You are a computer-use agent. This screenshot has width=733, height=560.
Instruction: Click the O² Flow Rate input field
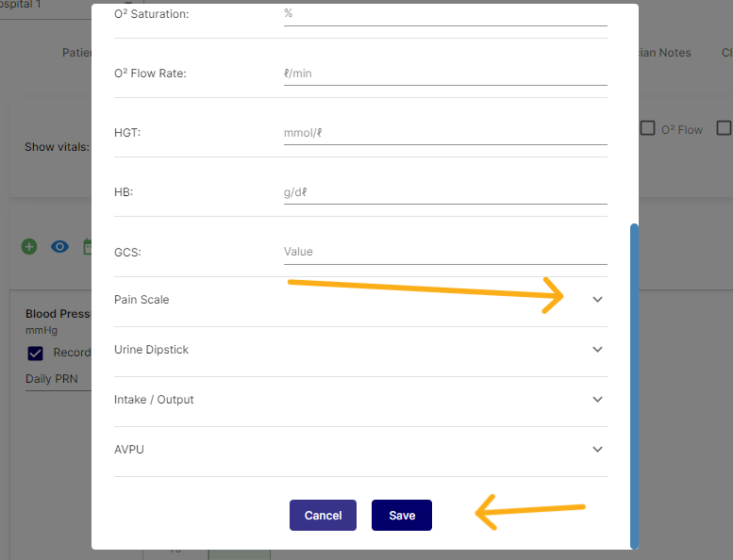(x=444, y=74)
